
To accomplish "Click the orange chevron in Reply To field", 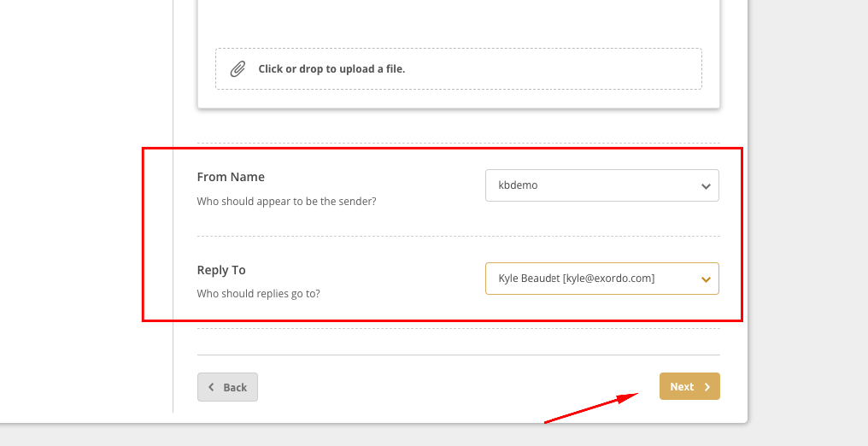I will (706, 279).
